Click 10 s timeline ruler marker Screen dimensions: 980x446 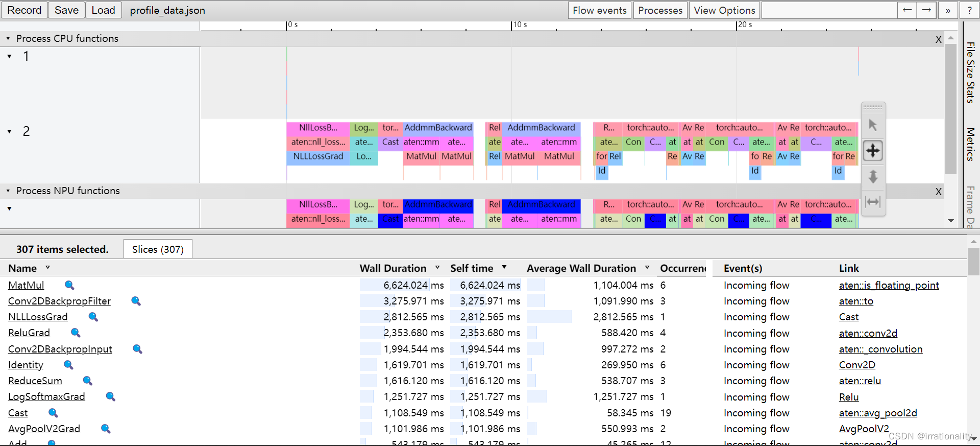coord(520,25)
